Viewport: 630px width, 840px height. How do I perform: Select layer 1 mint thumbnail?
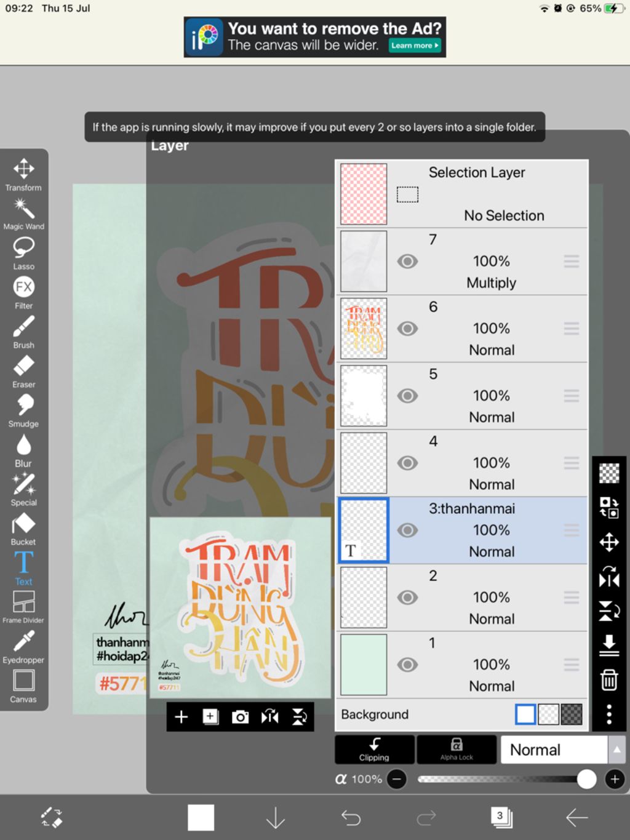click(x=364, y=665)
